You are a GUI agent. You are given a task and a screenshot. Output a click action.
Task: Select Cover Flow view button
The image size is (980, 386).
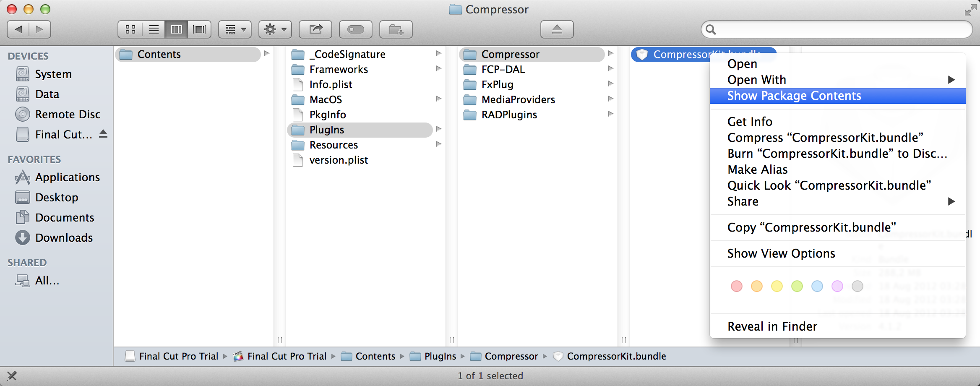tap(199, 29)
